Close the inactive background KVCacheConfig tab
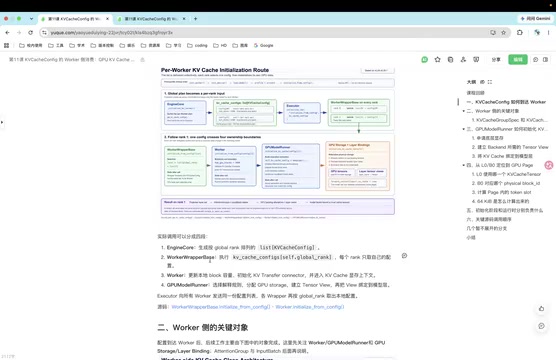This screenshot has width=556, height=360. (x=184, y=19)
